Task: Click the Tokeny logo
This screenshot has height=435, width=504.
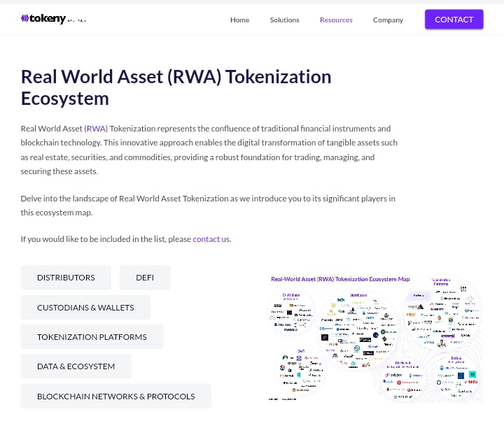Action: (x=53, y=19)
